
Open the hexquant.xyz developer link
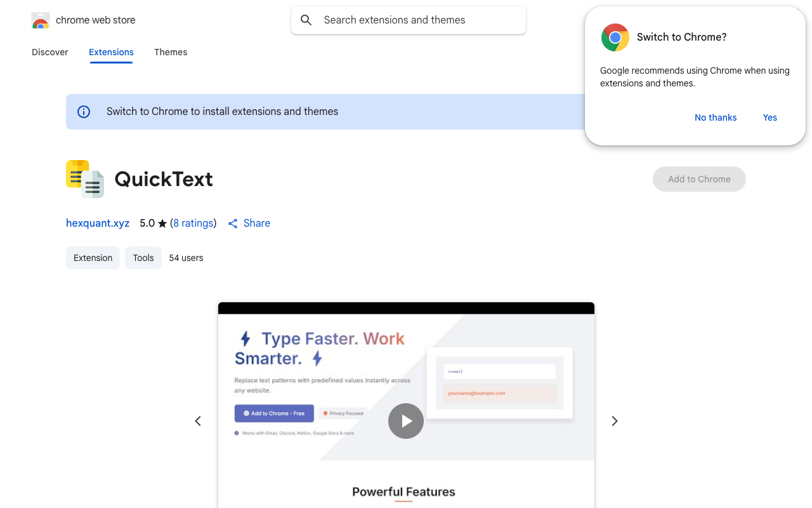(98, 224)
